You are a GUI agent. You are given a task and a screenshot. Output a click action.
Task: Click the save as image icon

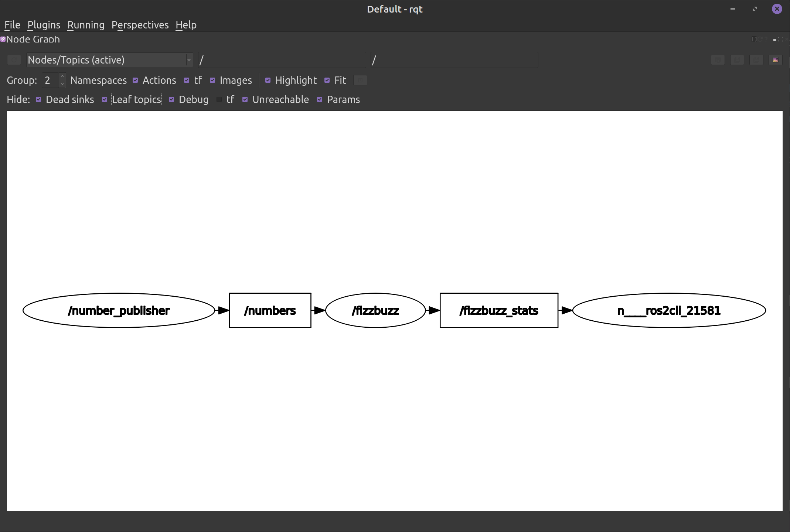point(776,60)
